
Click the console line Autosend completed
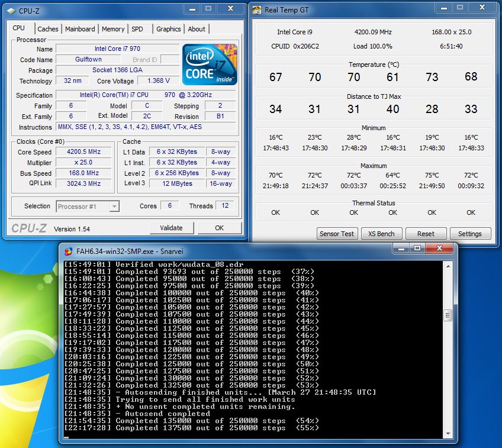[x=137, y=414]
